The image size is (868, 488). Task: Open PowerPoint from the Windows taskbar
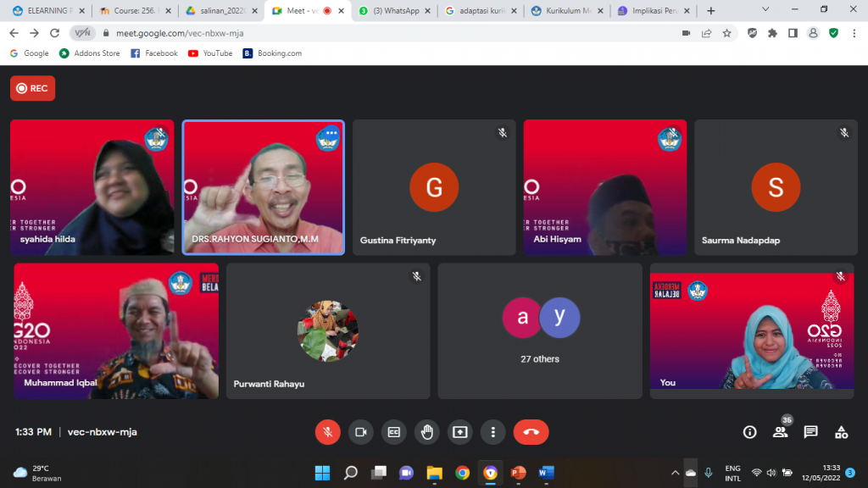518,473
